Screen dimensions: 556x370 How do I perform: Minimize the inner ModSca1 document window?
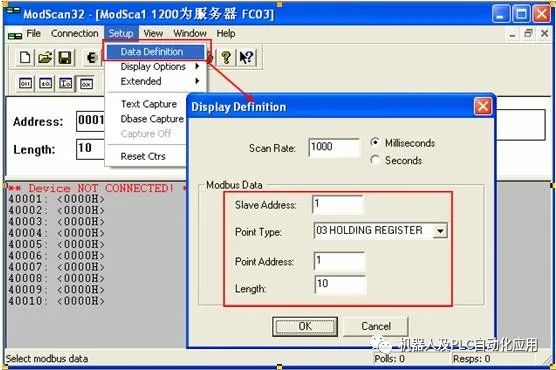pyautogui.click(x=512, y=34)
